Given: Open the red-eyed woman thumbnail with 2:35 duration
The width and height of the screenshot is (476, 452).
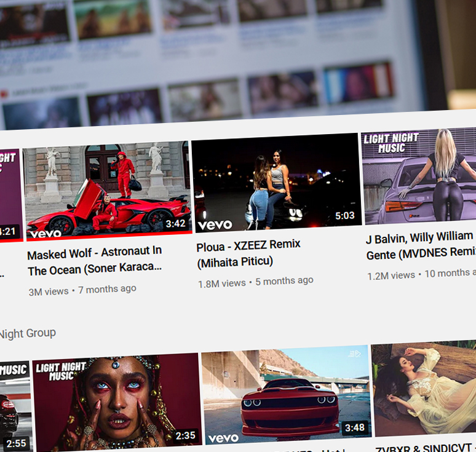Looking at the screenshot, I should coord(117,402).
